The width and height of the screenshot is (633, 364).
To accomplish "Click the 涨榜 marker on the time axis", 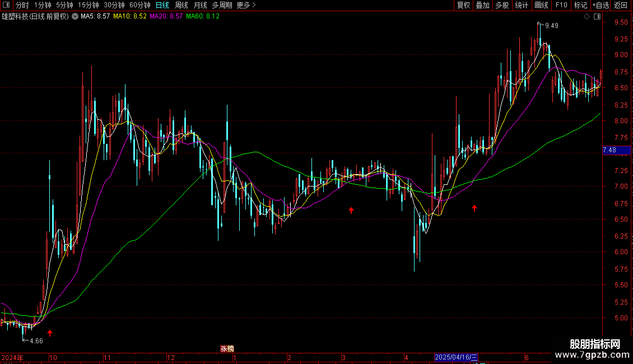I will [227, 349].
